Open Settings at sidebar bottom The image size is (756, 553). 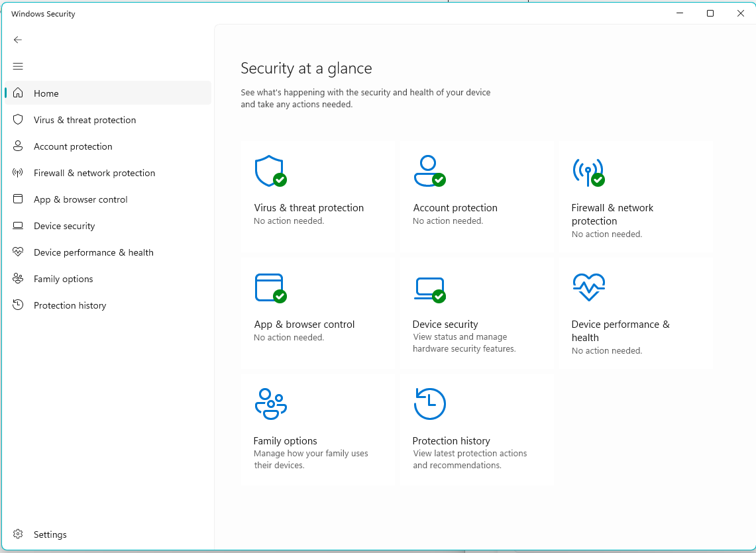(x=108, y=534)
